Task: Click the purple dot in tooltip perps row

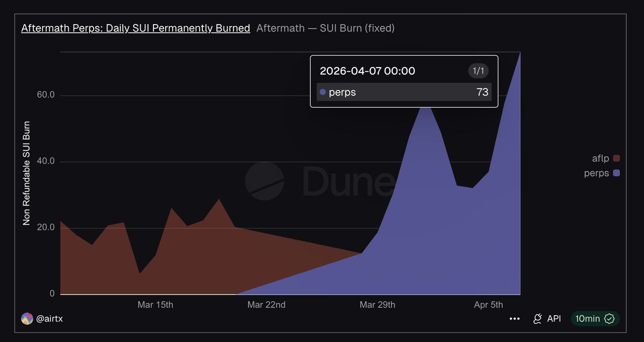Action: [x=323, y=92]
